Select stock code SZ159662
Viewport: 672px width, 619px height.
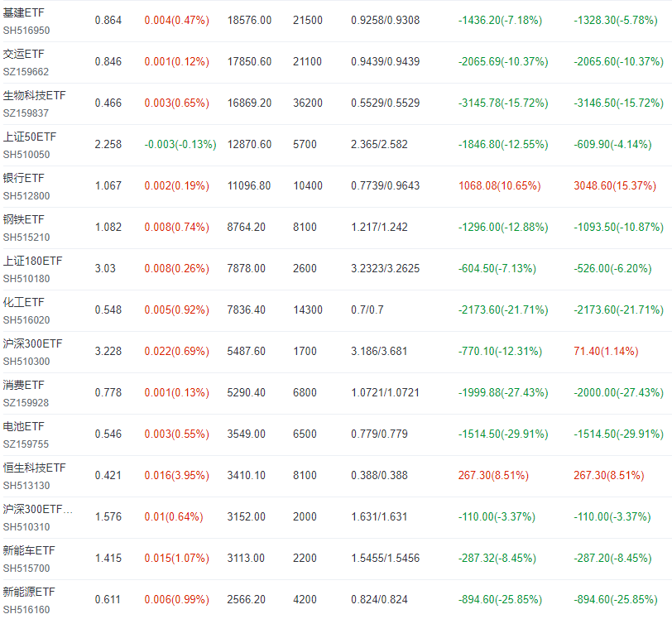(26, 72)
